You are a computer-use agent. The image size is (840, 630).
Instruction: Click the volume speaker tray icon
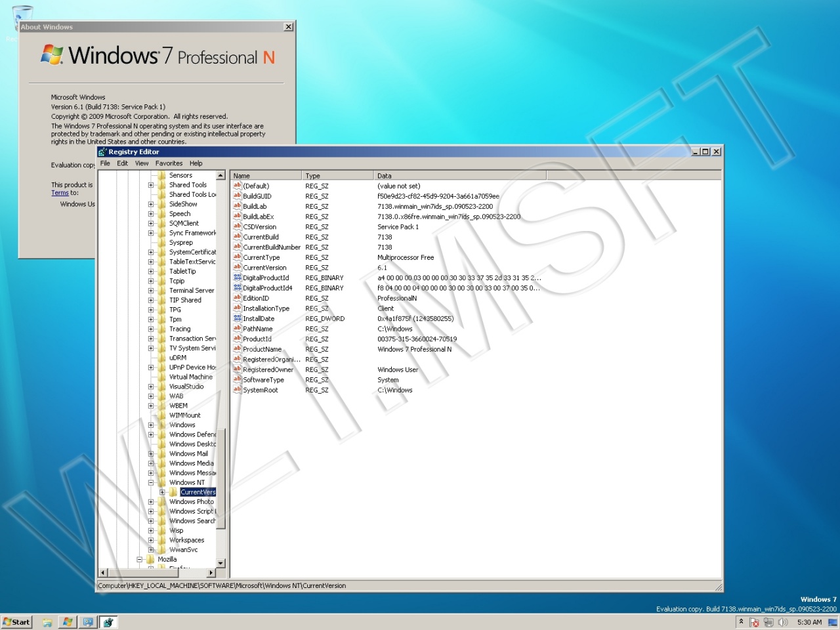tap(782, 622)
